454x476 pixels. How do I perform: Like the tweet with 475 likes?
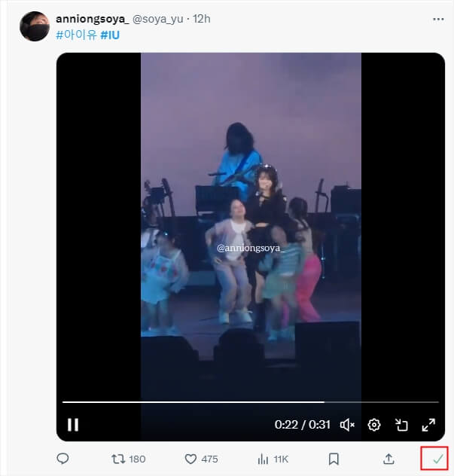point(191,459)
